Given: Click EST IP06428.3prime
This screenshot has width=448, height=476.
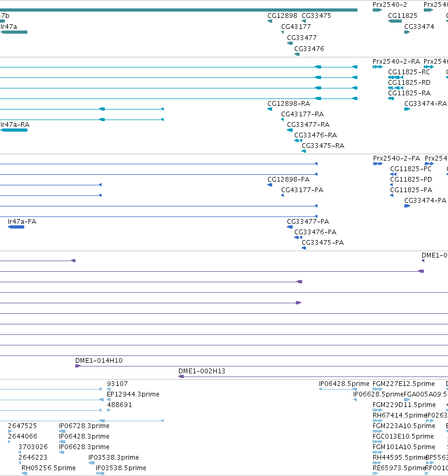Looking at the screenshot, I should click(x=84, y=437).
